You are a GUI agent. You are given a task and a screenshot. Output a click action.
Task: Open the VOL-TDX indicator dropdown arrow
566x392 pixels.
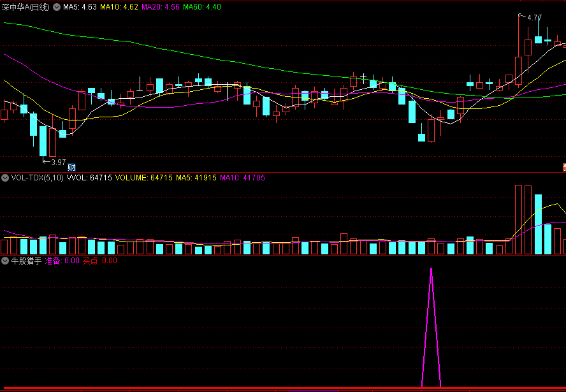5,178
